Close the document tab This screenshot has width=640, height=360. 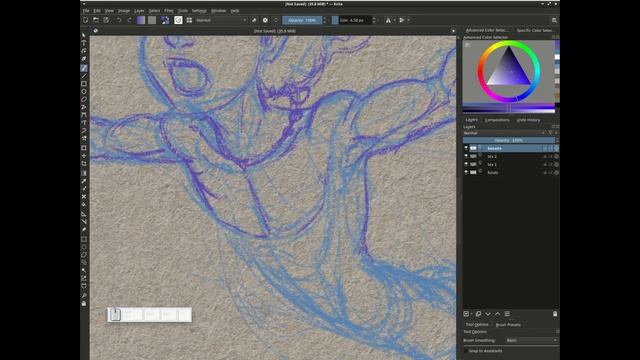453,31
